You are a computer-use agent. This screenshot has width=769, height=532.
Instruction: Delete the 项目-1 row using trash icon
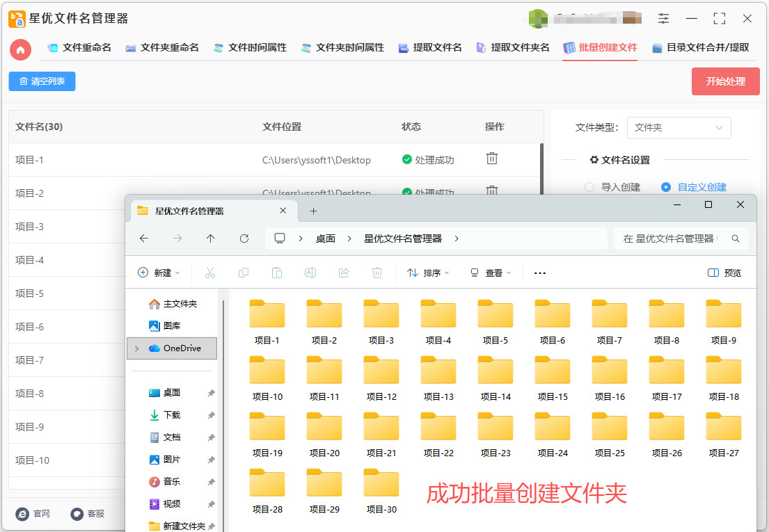(x=491, y=159)
